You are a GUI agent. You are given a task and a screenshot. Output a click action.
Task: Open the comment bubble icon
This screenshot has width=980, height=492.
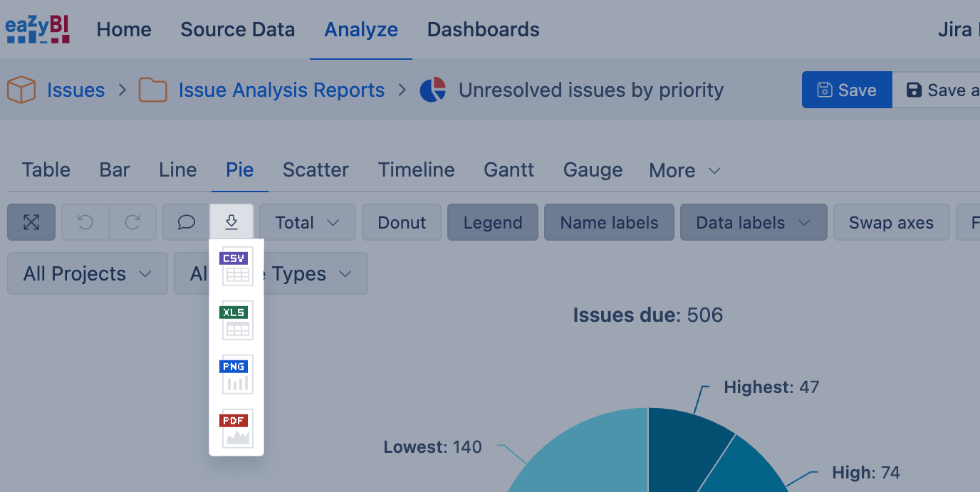pos(186,223)
